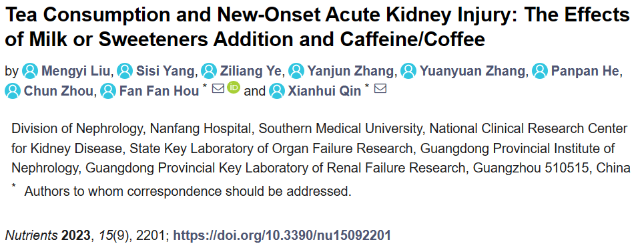Click profile icon beside Panpan He
This screenshot has height=250, width=644.
pyautogui.click(x=540, y=71)
